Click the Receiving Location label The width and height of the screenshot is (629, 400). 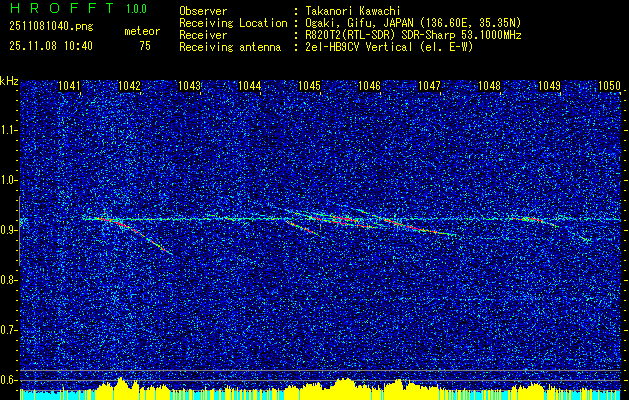pos(233,23)
